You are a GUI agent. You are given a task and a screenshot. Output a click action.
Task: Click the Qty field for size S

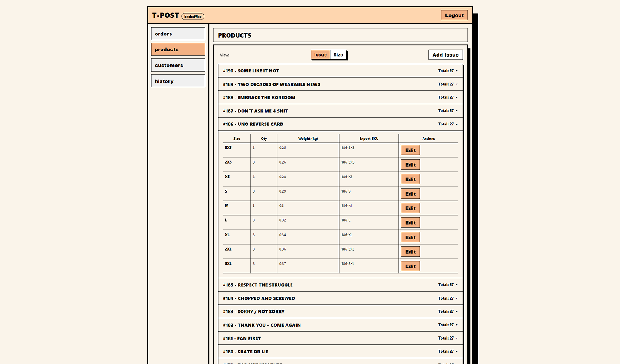[263, 191]
